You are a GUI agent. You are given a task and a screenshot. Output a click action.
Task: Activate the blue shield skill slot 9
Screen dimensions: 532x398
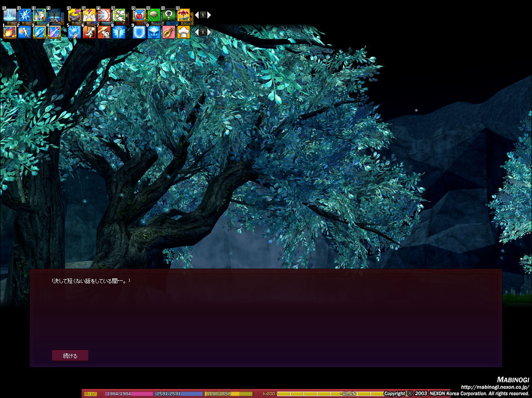(139, 32)
